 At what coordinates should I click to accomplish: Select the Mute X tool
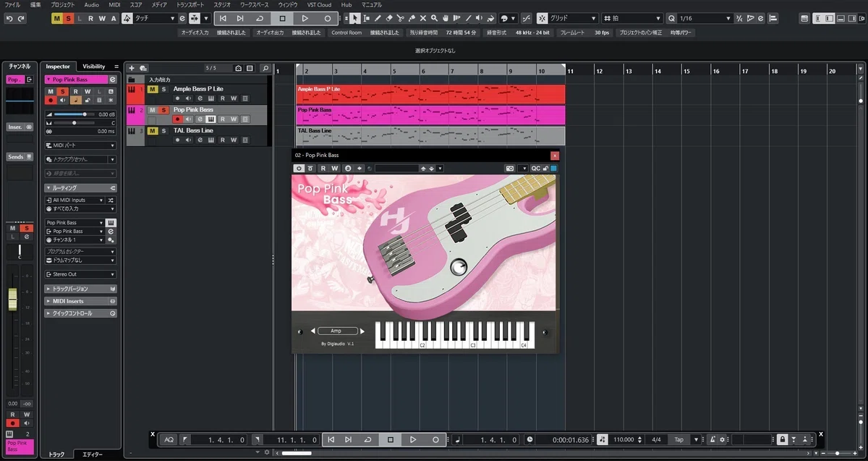tap(422, 18)
